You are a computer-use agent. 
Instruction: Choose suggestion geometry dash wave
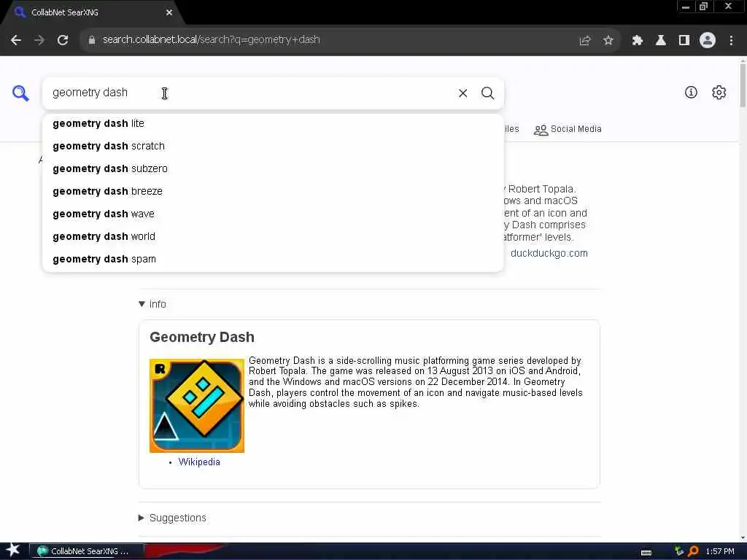click(x=273, y=214)
